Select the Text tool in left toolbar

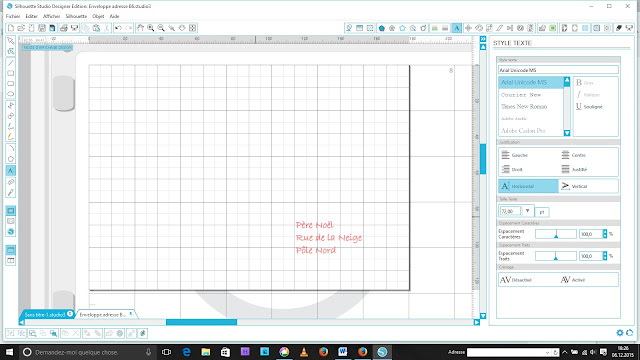[11, 170]
